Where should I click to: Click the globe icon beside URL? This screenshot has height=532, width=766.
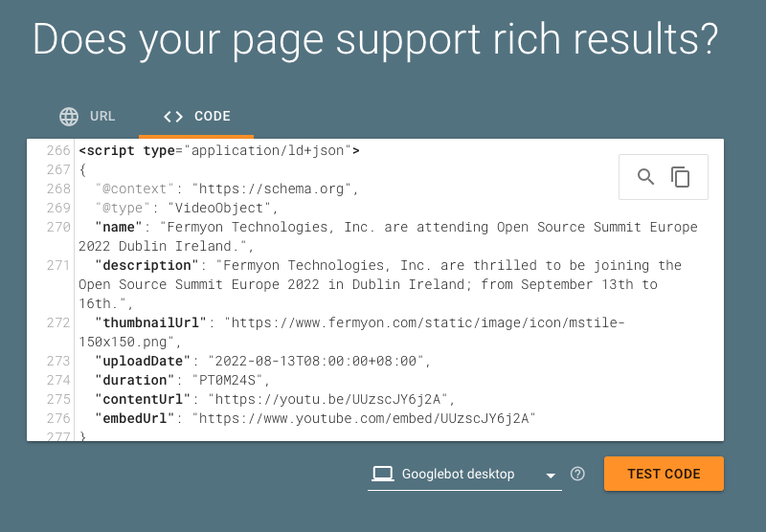click(x=69, y=117)
